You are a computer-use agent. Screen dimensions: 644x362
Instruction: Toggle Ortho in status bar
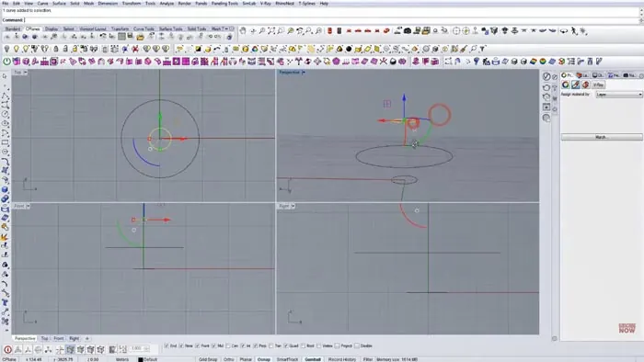tap(229, 359)
